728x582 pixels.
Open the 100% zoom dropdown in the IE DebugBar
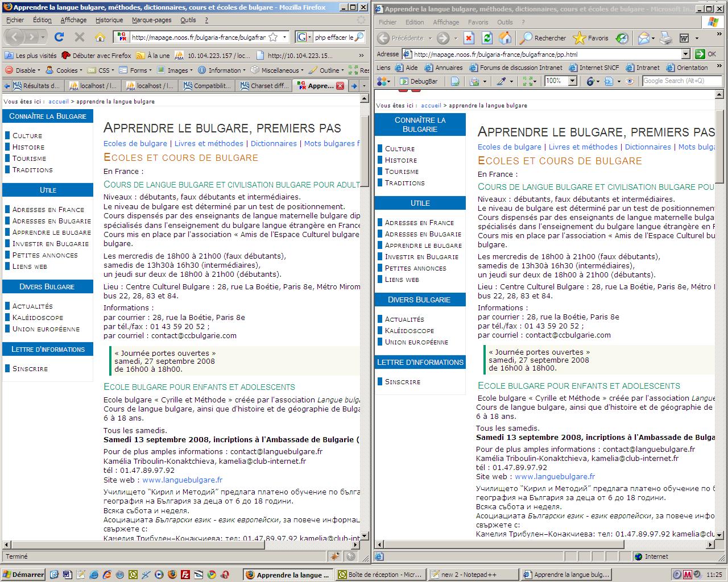(572, 81)
